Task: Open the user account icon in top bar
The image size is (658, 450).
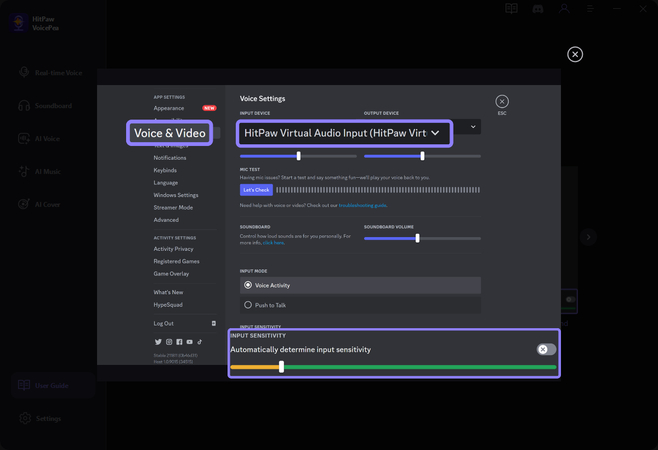Action: click(564, 9)
